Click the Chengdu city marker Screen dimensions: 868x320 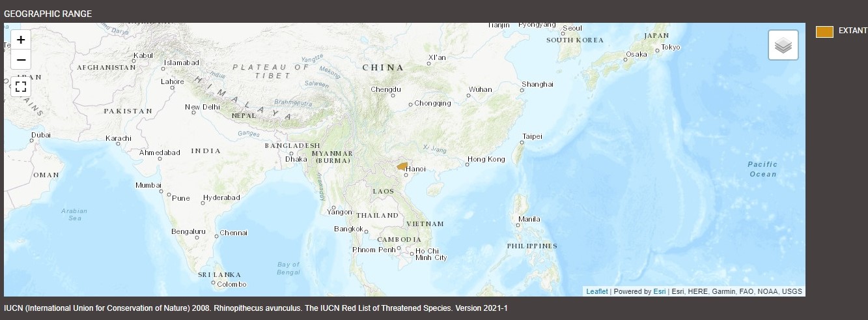[x=393, y=95]
